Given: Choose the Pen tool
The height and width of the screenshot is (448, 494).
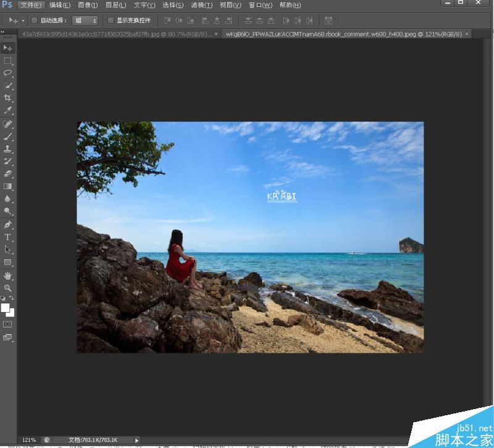Looking at the screenshot, I should coord(7,225).
